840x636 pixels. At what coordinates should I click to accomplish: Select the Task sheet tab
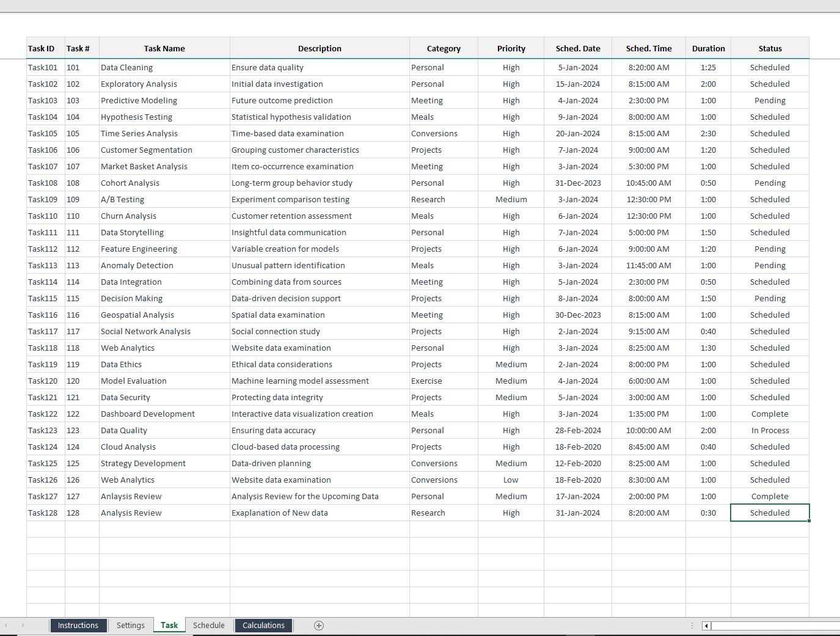(169, 625)
